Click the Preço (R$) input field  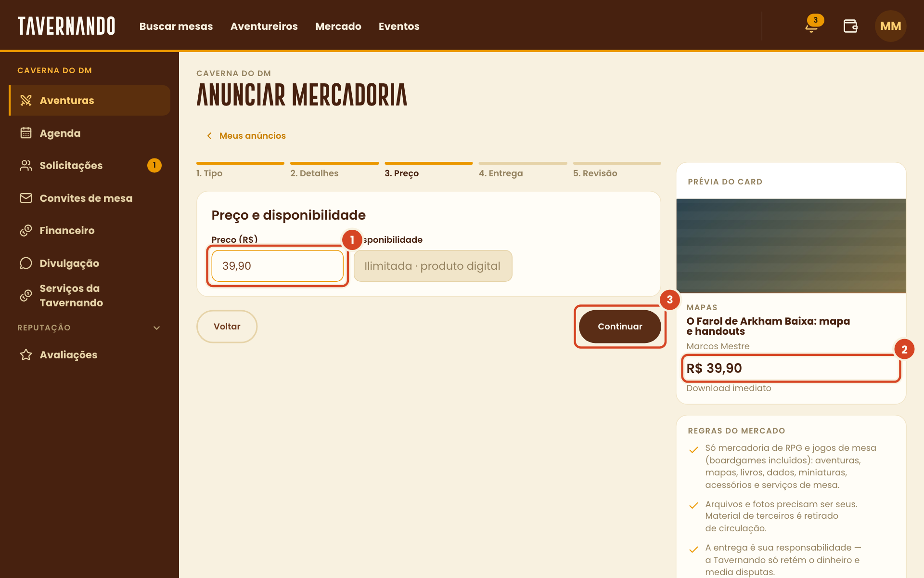point(278,266)
